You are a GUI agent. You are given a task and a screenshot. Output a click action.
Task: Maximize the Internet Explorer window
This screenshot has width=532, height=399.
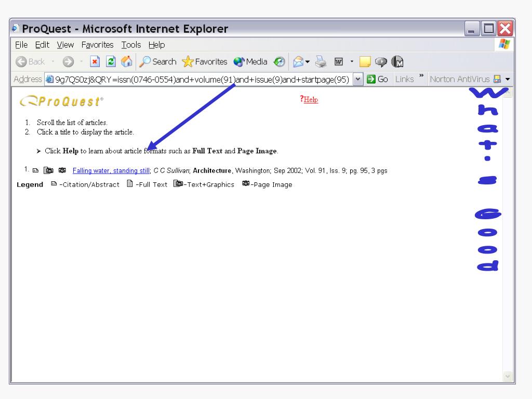click(488, 29)
